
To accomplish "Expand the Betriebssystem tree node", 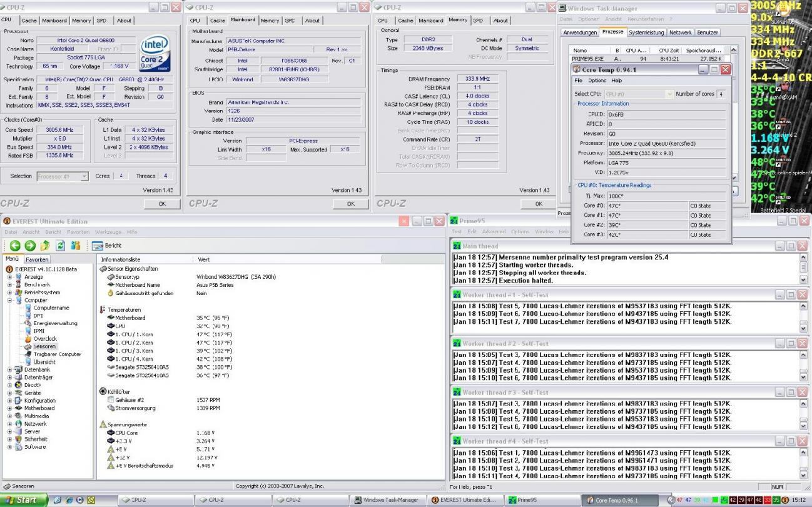I will (x=10, y=293).
